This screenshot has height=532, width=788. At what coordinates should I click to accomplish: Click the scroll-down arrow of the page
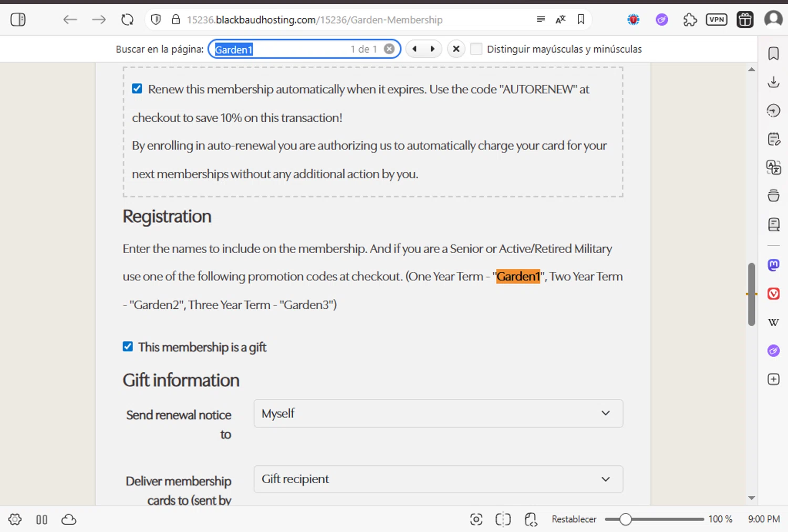click(x=751, y=498)
